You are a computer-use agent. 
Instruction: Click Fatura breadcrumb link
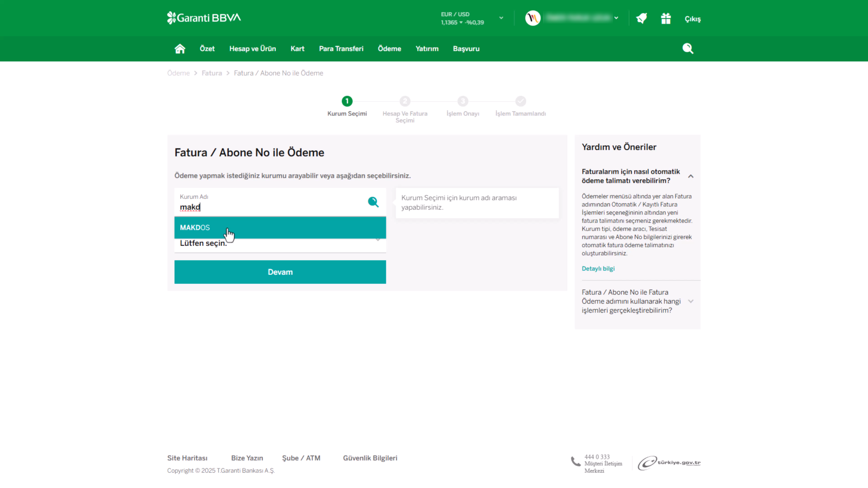point(212,73)
